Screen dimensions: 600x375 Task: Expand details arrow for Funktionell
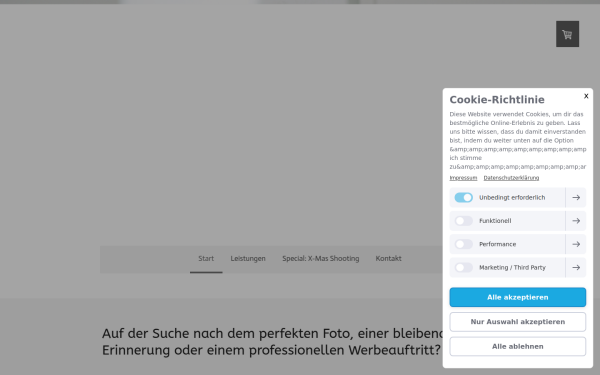576,221
